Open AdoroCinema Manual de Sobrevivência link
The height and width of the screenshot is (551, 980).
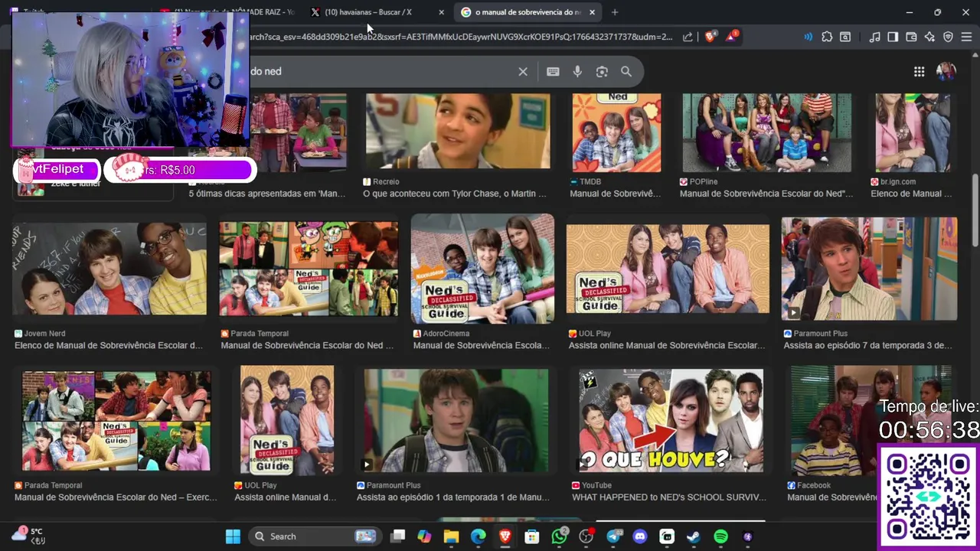(x=482, y=345)
